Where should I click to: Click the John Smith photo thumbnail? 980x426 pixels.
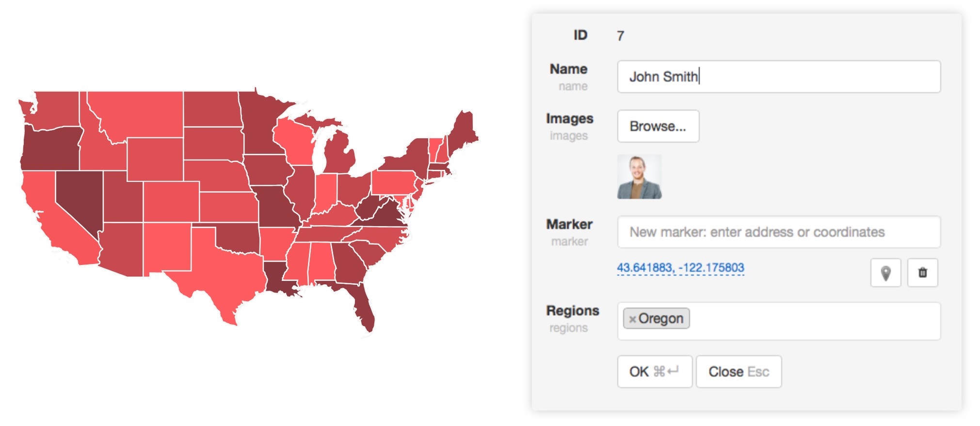639,177
